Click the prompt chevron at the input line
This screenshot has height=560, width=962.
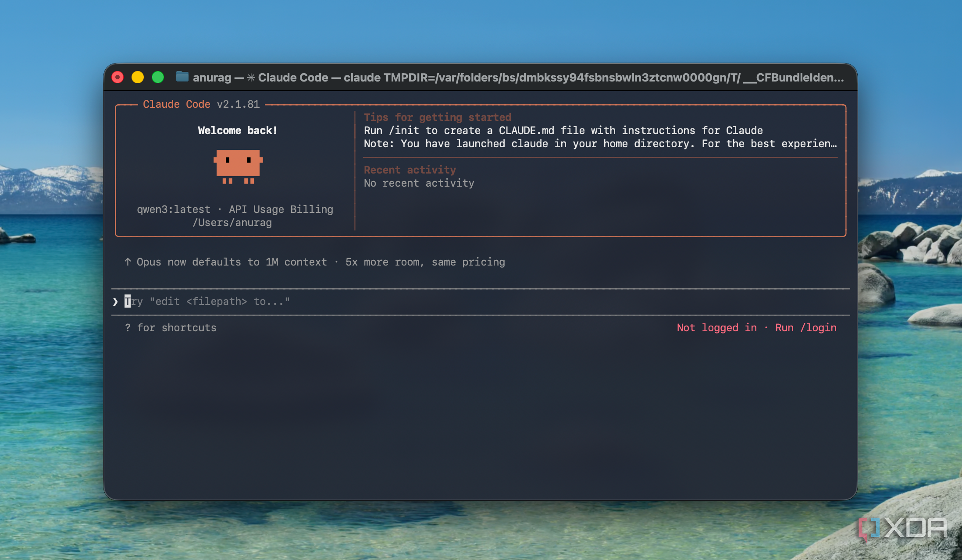click(115, 301)
